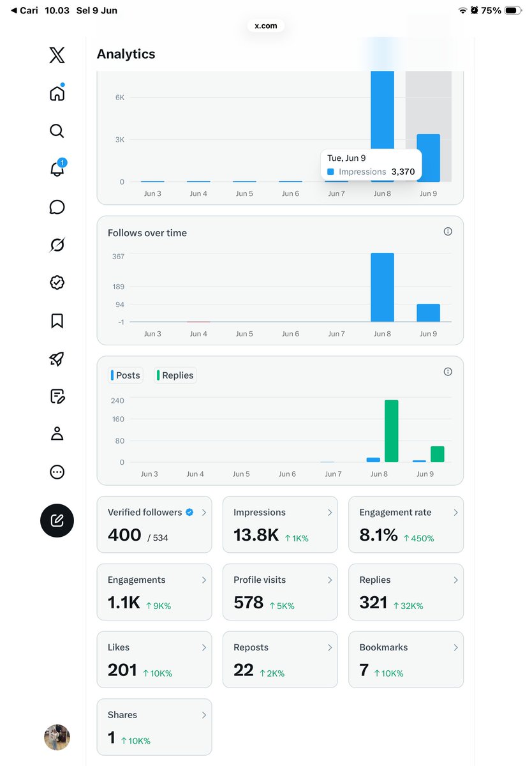This screenshot has height=766, width=532.
Task: Tap the x.com address pill
Action: click(x=266, y=26)
